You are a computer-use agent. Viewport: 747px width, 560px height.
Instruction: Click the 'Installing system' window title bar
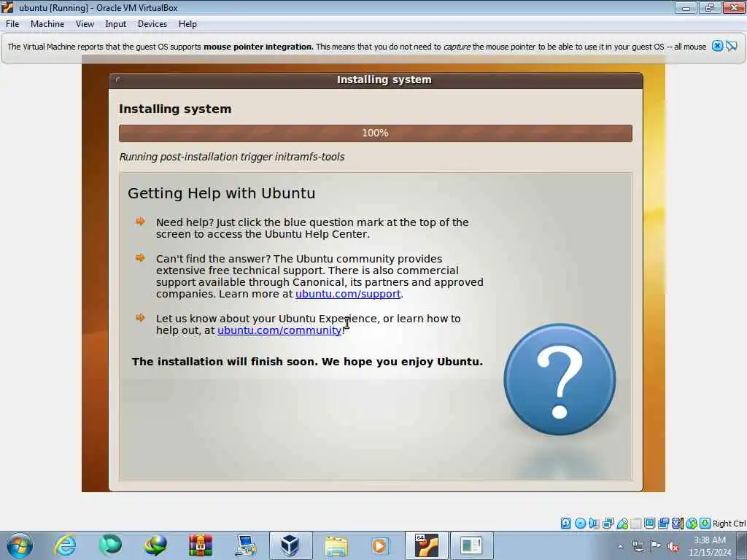point(376,80)
